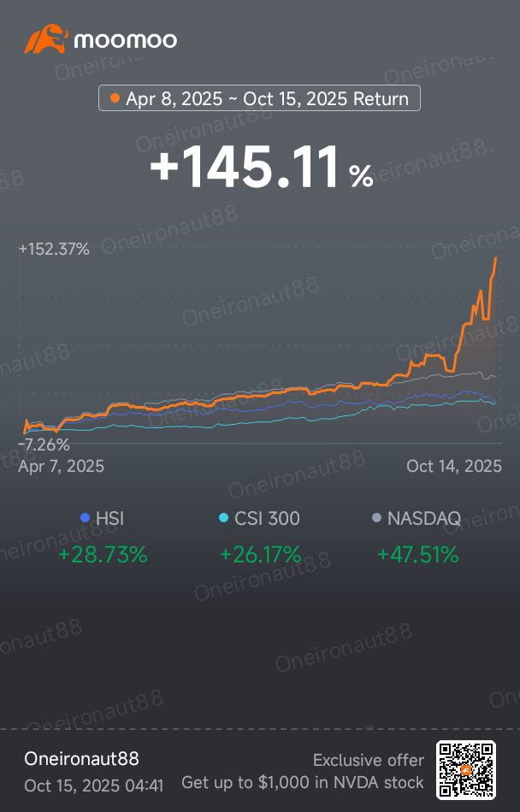Click the QR code icon

point(466,771)
